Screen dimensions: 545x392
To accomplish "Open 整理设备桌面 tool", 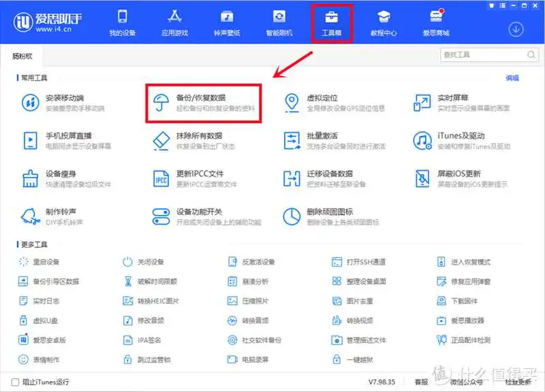I will coord(359,281).
